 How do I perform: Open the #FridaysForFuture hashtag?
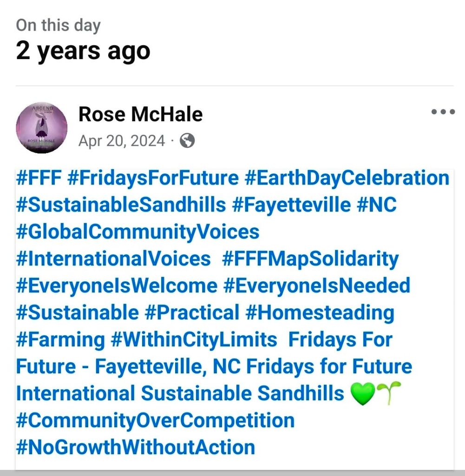[x=153, y=178]
